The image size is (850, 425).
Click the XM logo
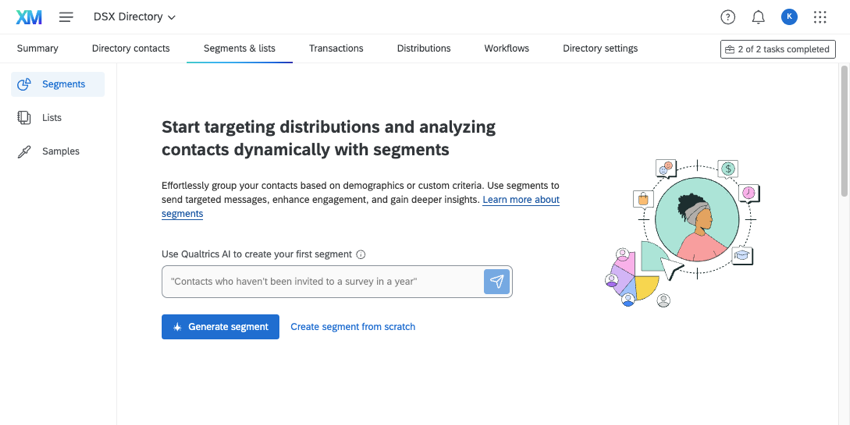click(x=29, y=17)
